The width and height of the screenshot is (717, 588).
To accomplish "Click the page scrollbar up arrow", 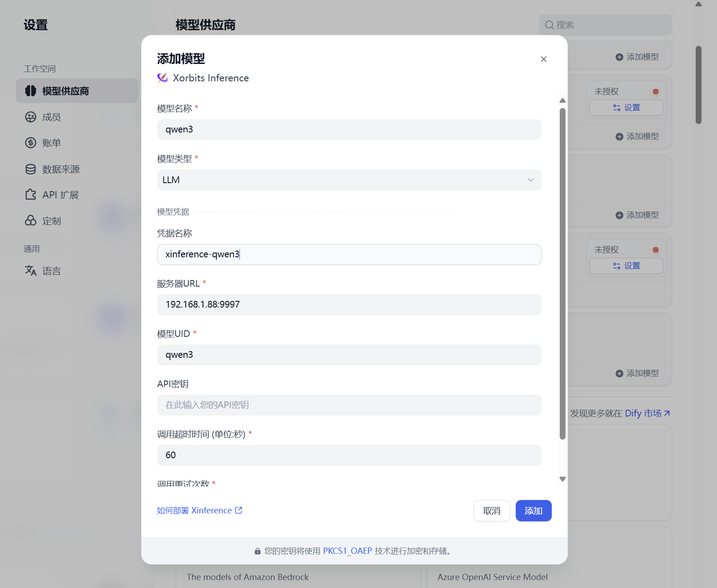I will click(698, 4).
